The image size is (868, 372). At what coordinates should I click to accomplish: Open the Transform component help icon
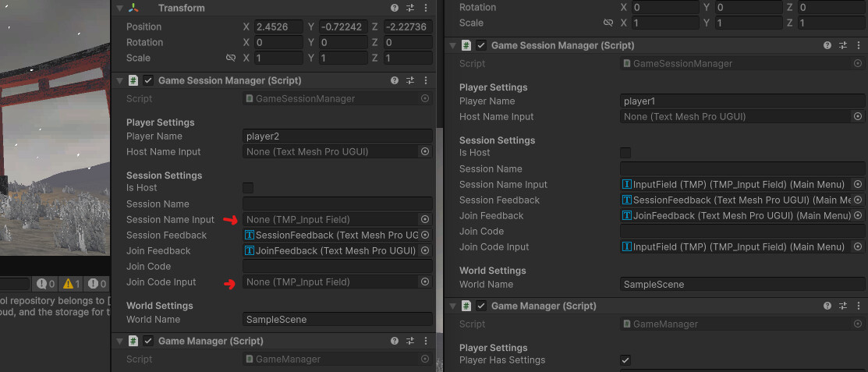pos(395,8)
